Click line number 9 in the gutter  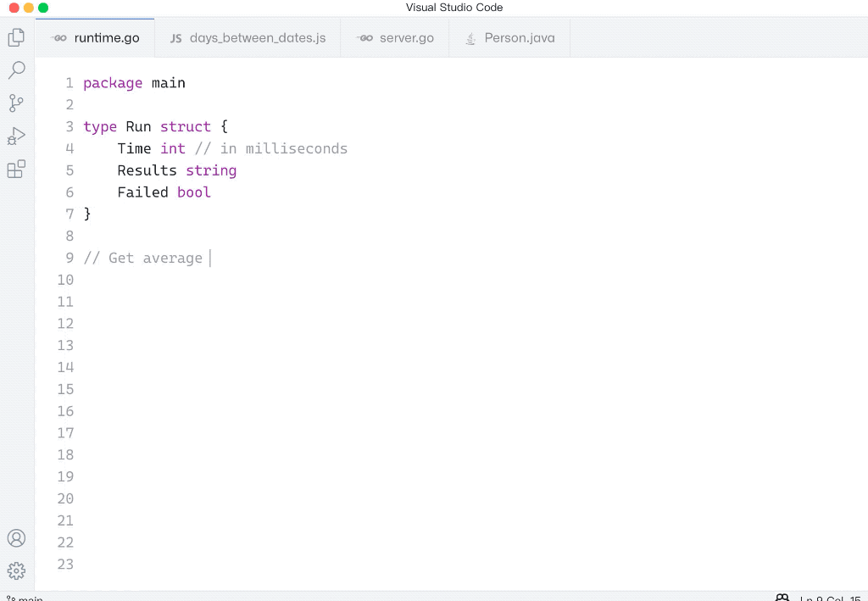click(69, 258)
